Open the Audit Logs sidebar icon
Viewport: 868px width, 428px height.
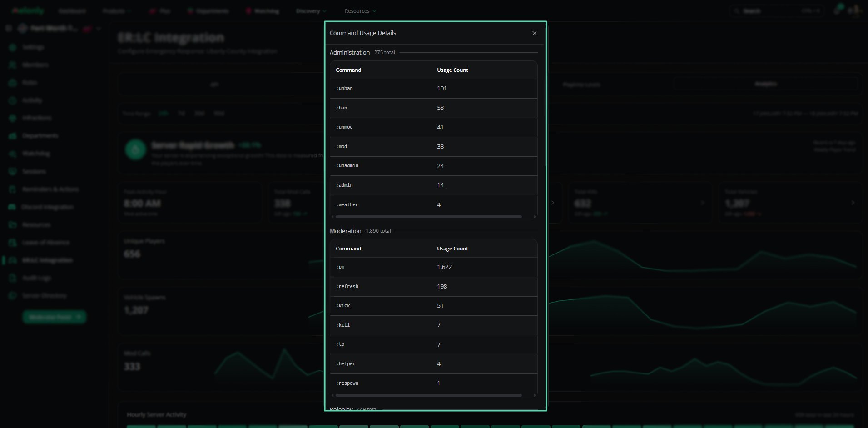[12, 278]
